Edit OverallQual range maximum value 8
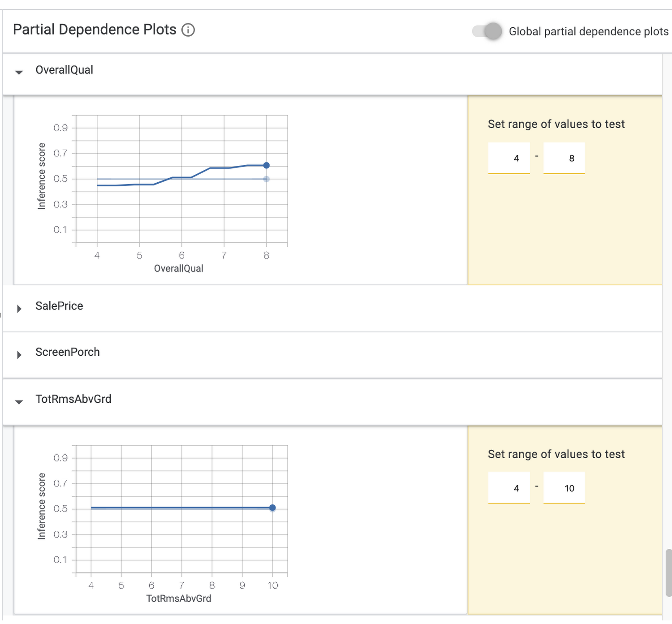This screenshot has height=624, width=672. (564, 158)
